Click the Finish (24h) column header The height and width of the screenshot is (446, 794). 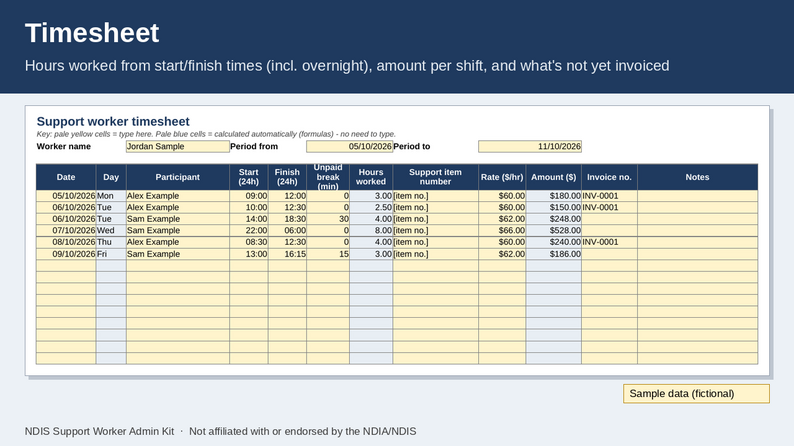(287, 177)
